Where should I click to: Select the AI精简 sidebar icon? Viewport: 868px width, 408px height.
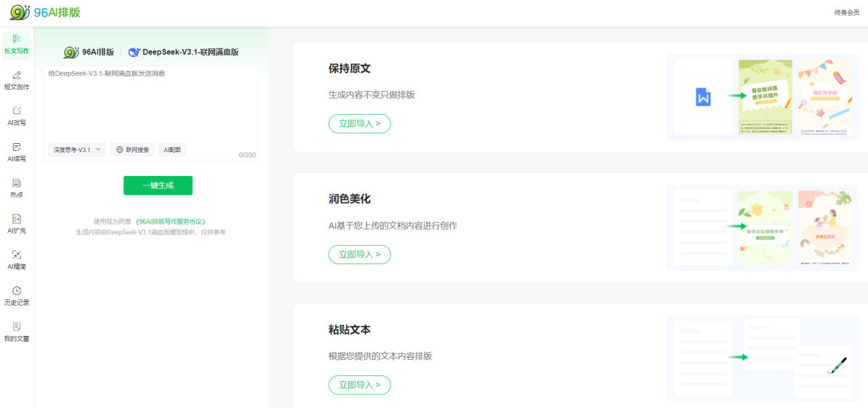point(17,260)
